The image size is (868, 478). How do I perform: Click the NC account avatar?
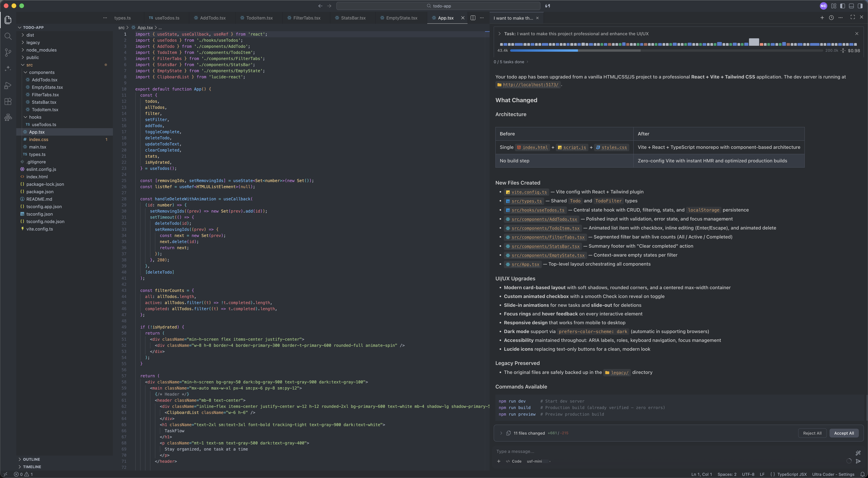[x=824, y=6]
